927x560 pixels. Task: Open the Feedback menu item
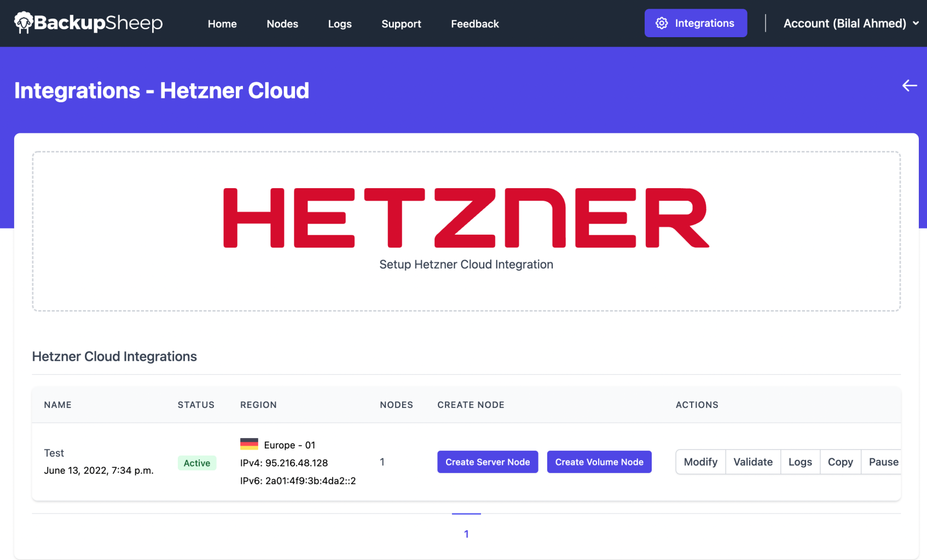pyautogui.click(x=475, y=24)
